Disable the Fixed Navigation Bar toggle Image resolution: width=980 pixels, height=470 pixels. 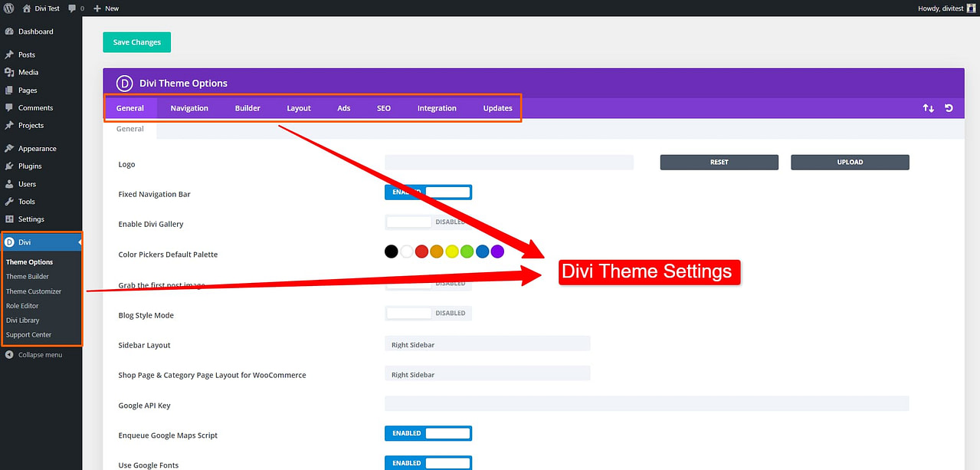coord(428,192)
